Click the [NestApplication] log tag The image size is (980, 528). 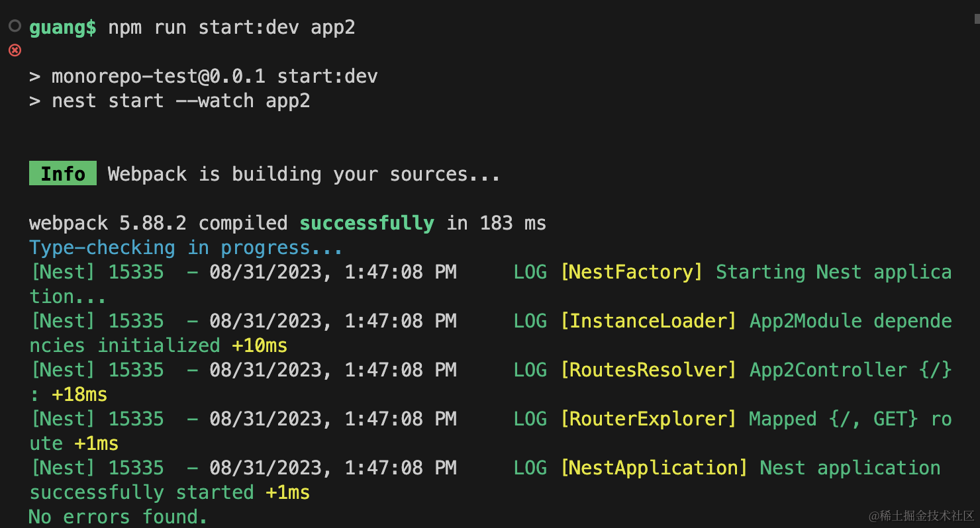[654, 468]
